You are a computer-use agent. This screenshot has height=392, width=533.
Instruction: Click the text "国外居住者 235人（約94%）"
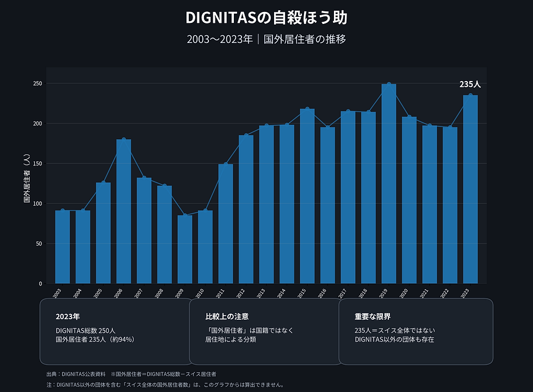point(96,339)
